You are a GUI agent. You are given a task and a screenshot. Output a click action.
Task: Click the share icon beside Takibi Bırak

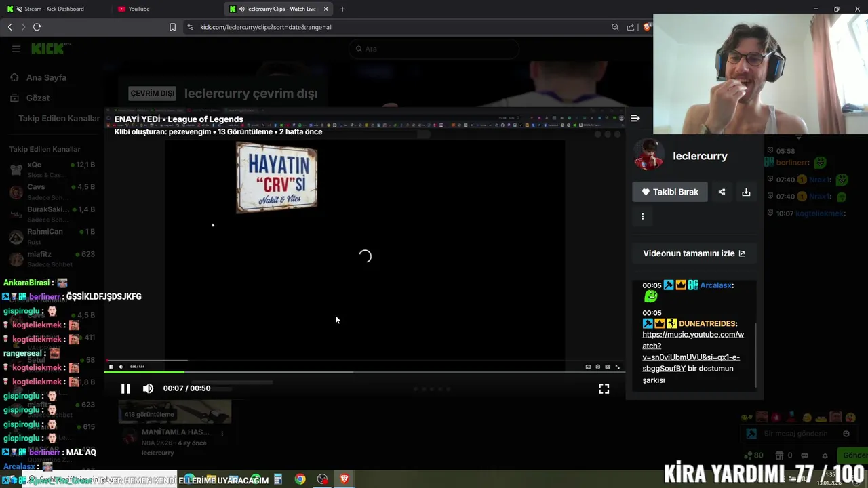(722, 192)
